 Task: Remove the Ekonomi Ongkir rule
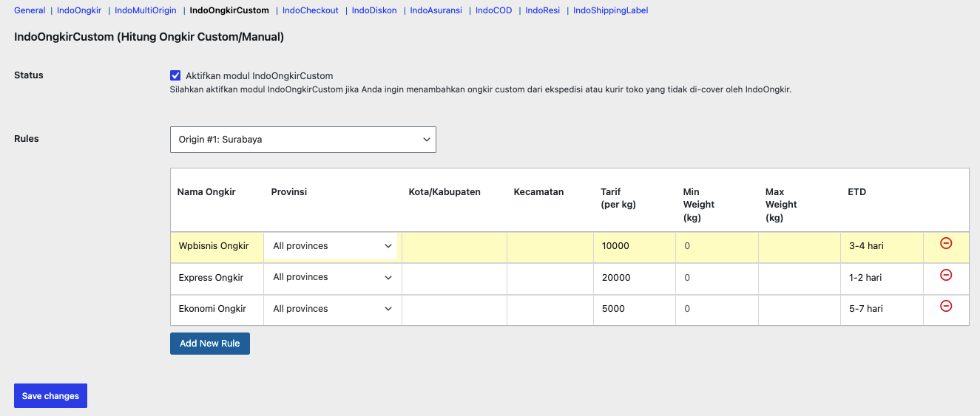pyautogui.click(x=946, y=306)
